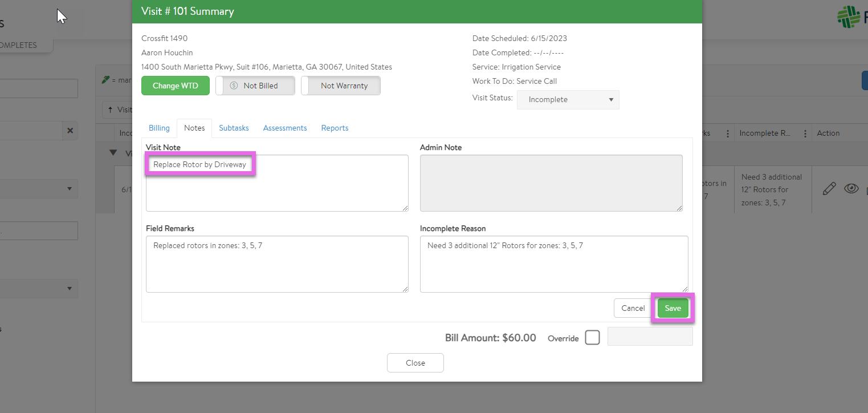Open the Subtasks tab
Screen dimensions: 868x413
[234, 128]
